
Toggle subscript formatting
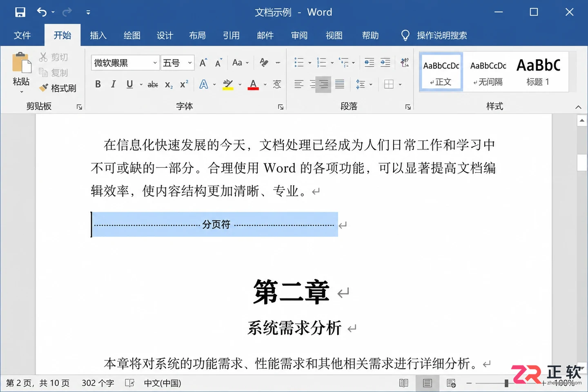pyautogui.click(x=169, y=85)
